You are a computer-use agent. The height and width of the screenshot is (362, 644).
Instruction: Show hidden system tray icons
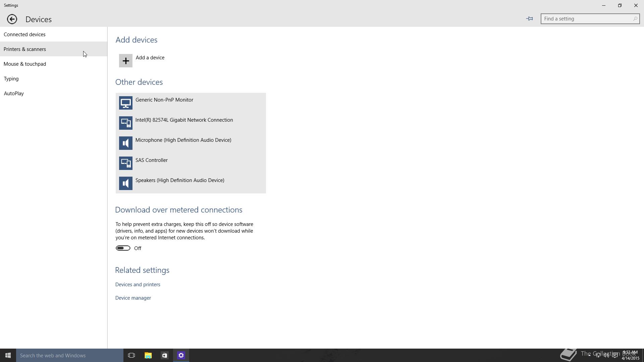click(x=589, y=355)
